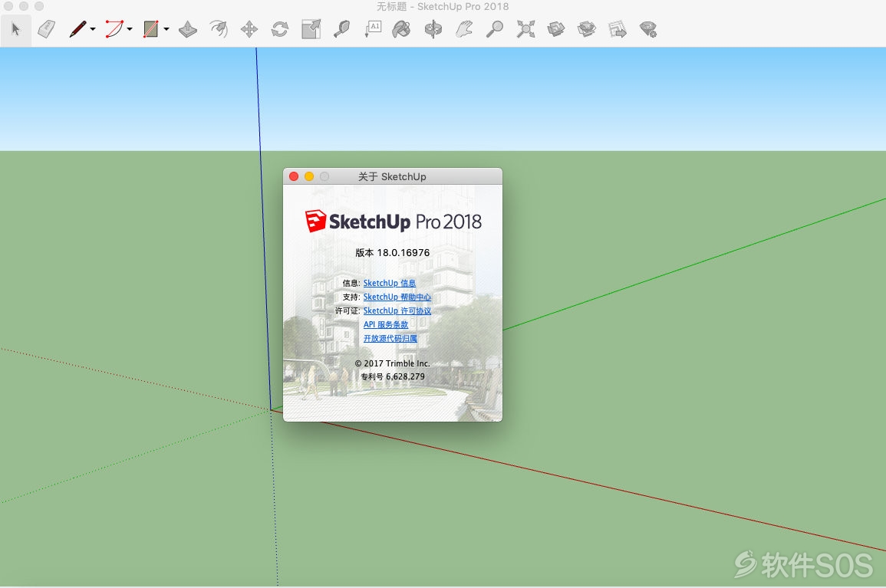This screenshot has width=886, height=588.
Task: Open the 3D Warehouse icon
Action: pyautogui.click(x=556, y=29)
